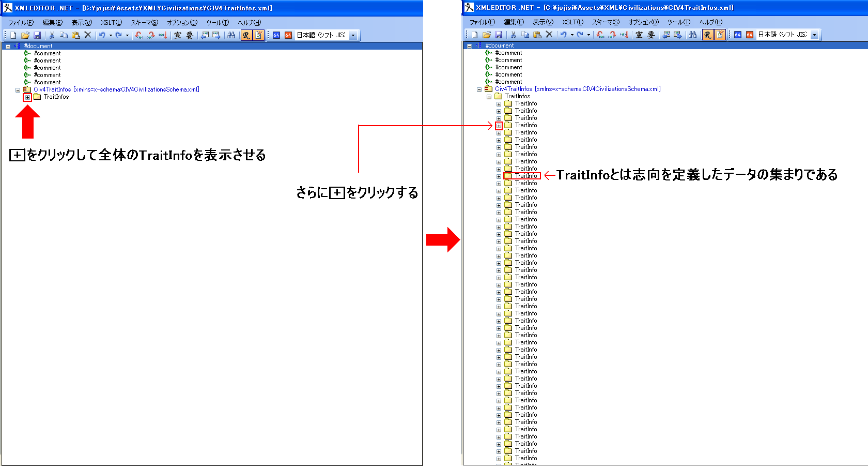868x469 pixels.
Task: Click Redo arrow in left window toolbar
Action: [x=119, y=35]
